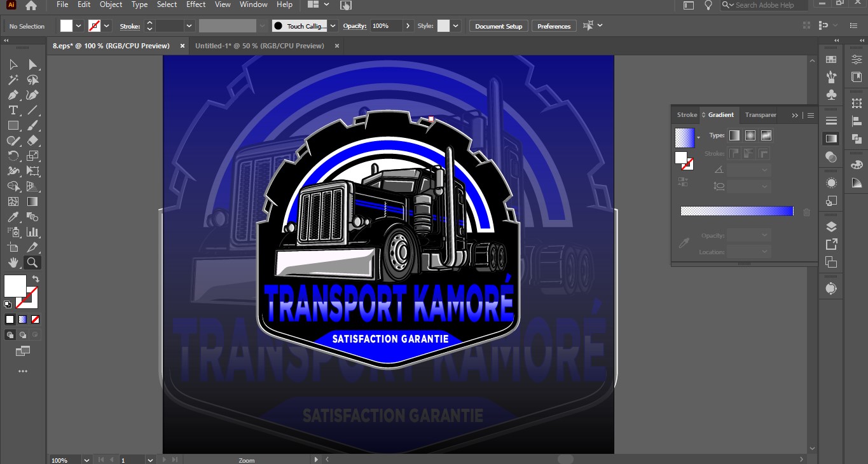Set paint mode to Color
This screenshot has height=464, width=868.
(x=10, y=320)
